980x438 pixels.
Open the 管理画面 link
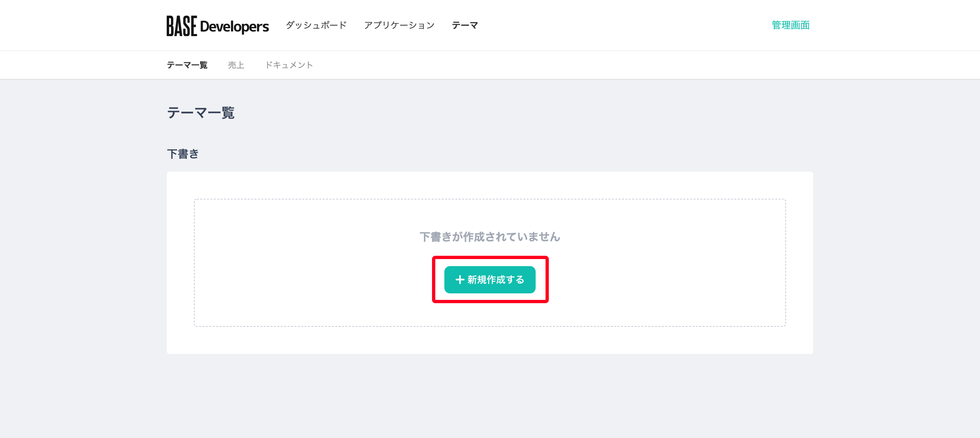pyautogui.click(x=791, y=25)
